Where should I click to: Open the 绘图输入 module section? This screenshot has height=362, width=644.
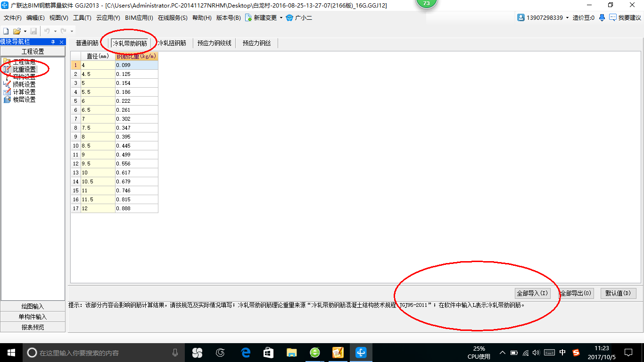[33, 306]
